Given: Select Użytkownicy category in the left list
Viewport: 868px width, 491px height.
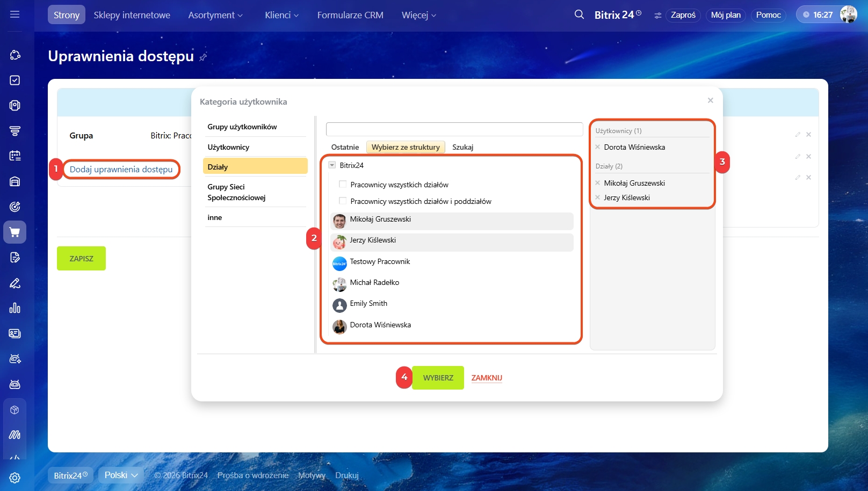Looking at the screenshot, I should (228, 147).
